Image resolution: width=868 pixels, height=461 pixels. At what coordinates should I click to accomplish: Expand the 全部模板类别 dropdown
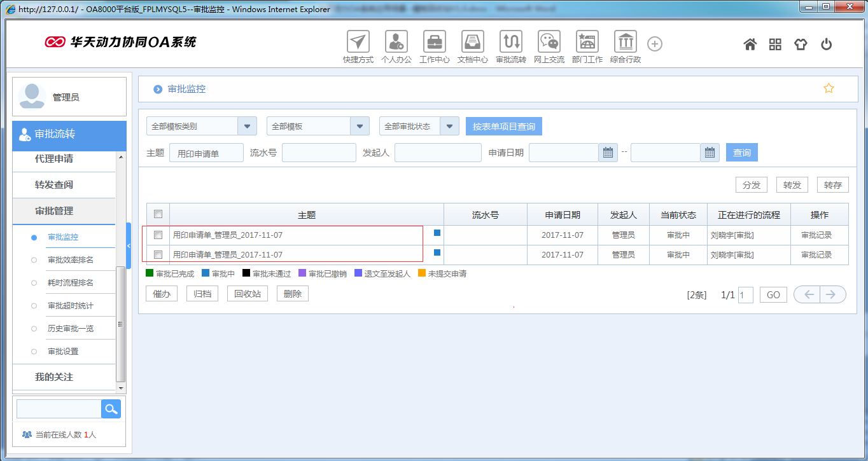247,126
